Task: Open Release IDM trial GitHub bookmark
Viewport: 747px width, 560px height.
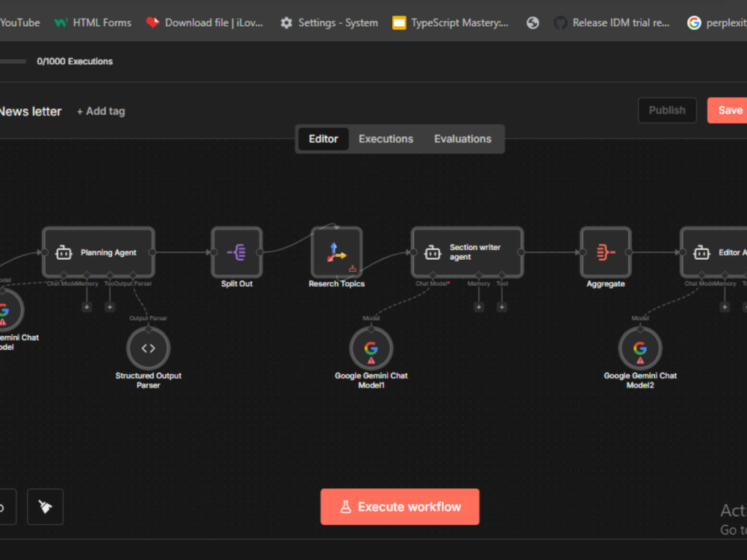Action: coord(612,23)
